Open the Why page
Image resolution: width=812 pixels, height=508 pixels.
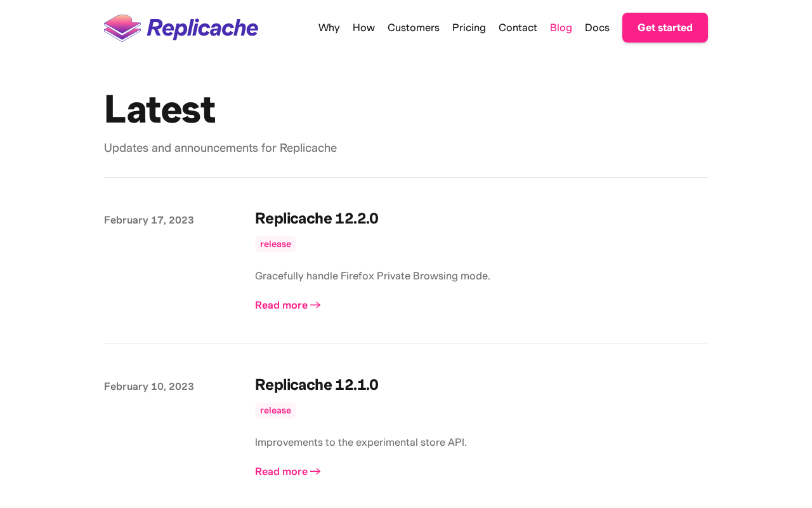(x=329, y=28)
